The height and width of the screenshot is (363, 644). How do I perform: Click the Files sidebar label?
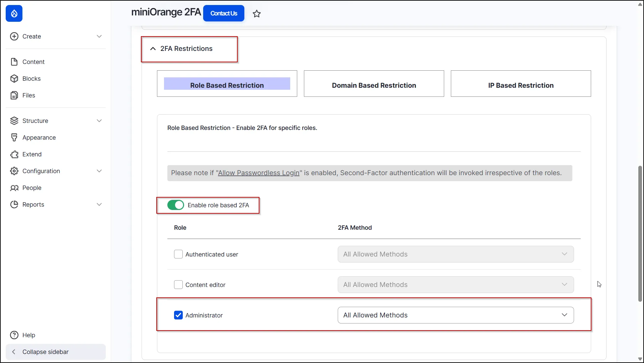tap(29, 95)
